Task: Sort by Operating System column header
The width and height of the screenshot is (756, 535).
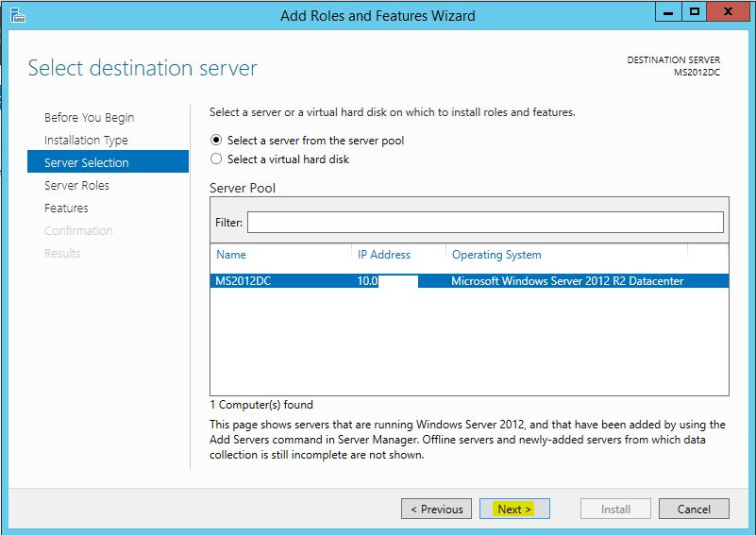Action: [496, 255]
